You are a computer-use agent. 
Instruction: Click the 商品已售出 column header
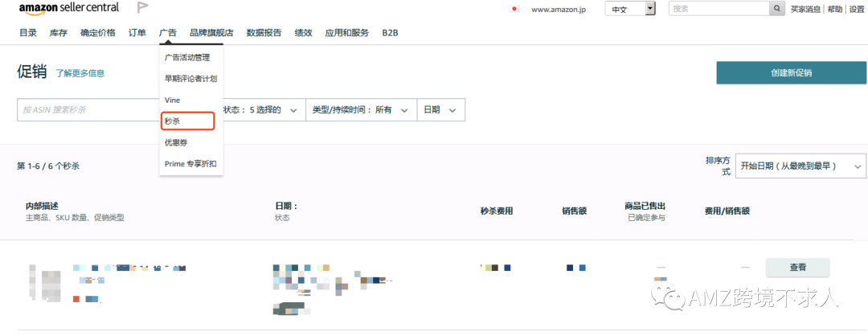tap(645, 206)
